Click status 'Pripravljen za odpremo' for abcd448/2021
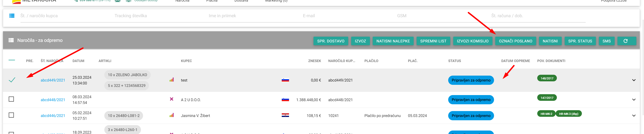This screenshot has height=134, width=644. (x=471, y=100)
